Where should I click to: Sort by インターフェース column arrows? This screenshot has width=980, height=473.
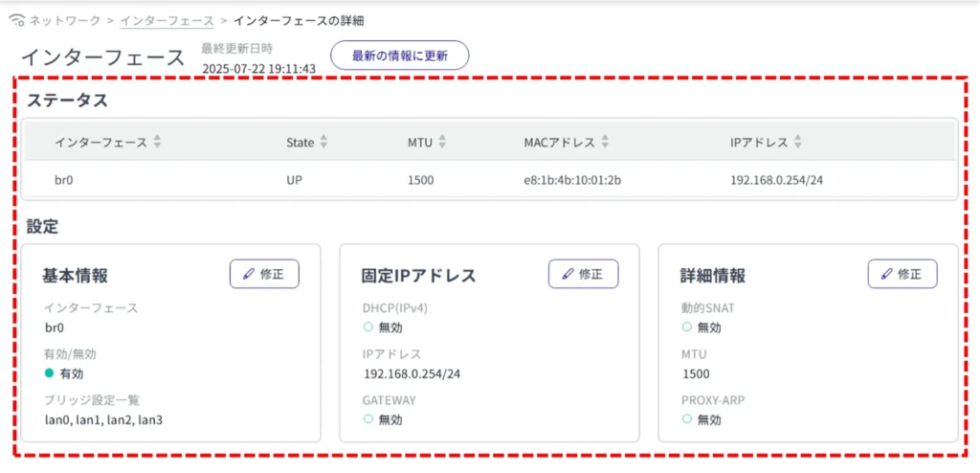[x=157, y=143]
